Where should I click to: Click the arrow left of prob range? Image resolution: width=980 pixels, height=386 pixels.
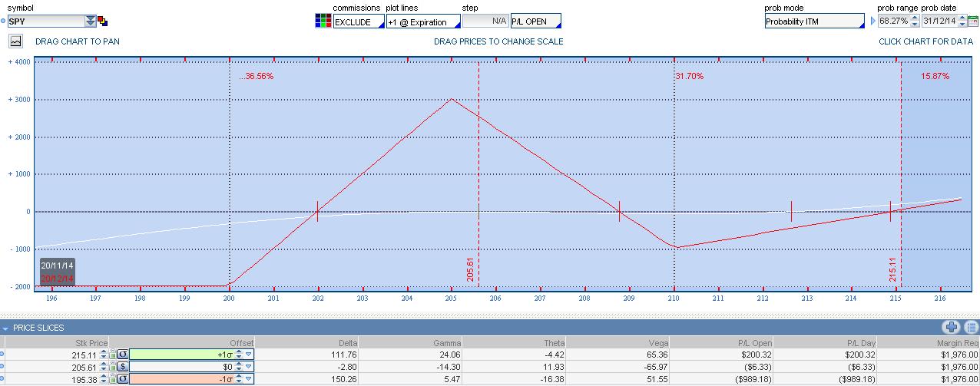click(872, 21)
